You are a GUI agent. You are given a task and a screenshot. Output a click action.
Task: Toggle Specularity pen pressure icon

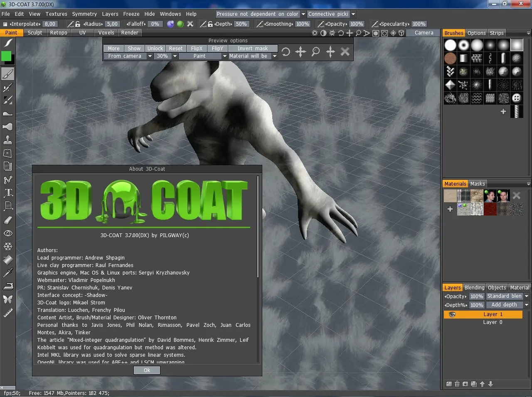click(x=375, y=24)
